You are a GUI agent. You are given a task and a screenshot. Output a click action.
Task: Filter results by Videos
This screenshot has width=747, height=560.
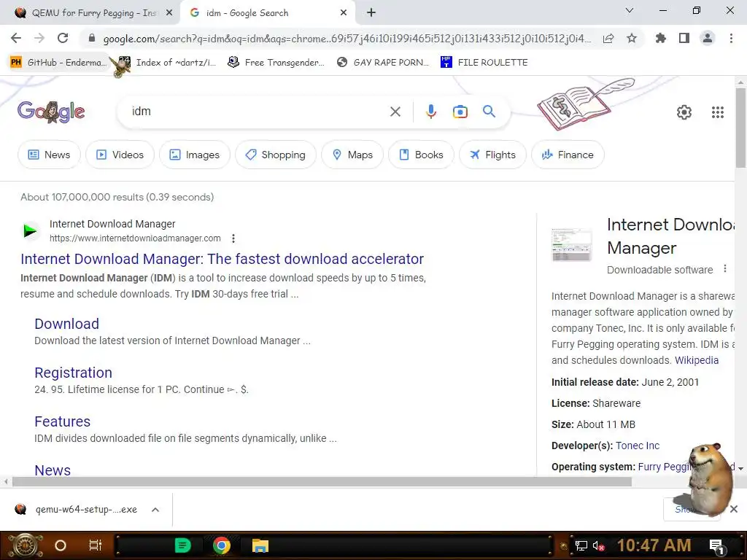pos(120,155)
